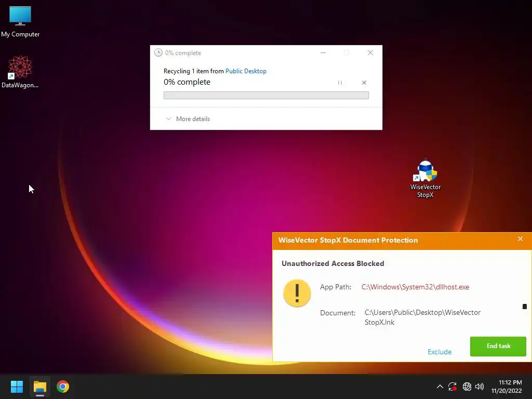Screen dimensions: 532x399
Task: Show hidden system tray icons
Action: pyautogui.click(x=440, y=387)
